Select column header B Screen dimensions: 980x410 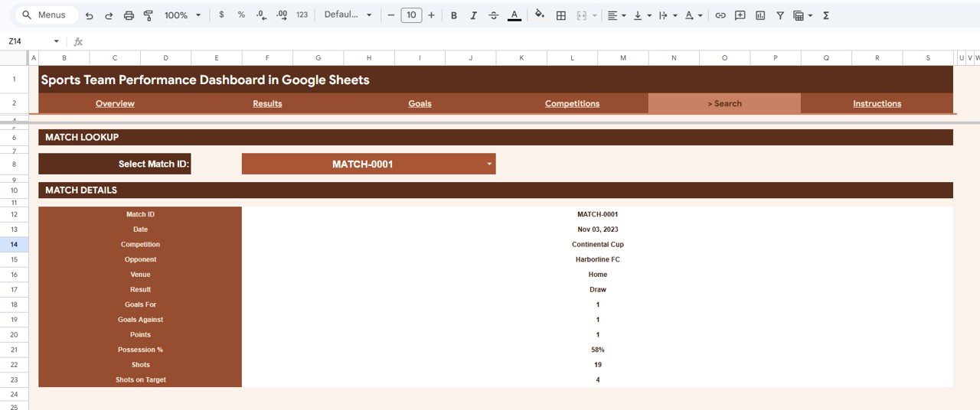[x=64, y=58]
